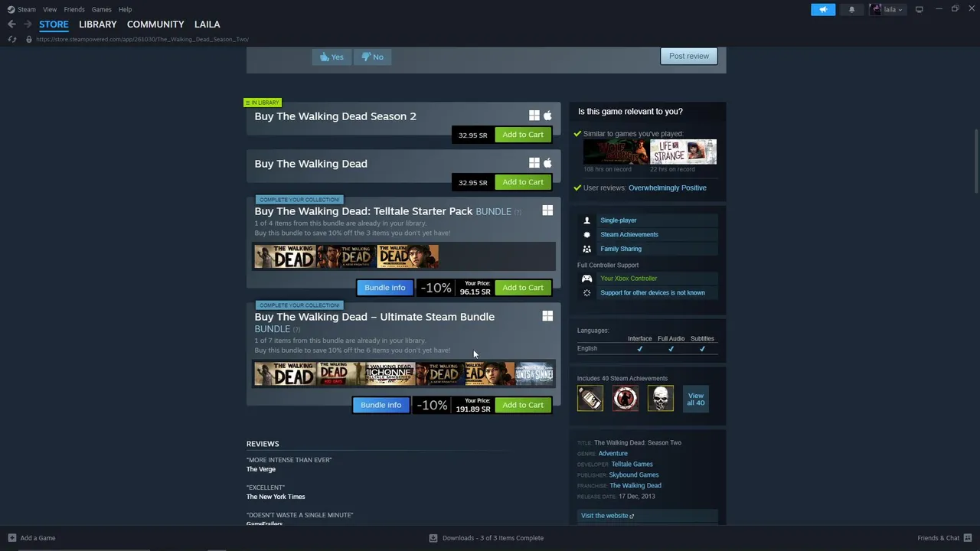980x551 pixels.
Task: Go back with the left arrow
Action: (11, 24)
